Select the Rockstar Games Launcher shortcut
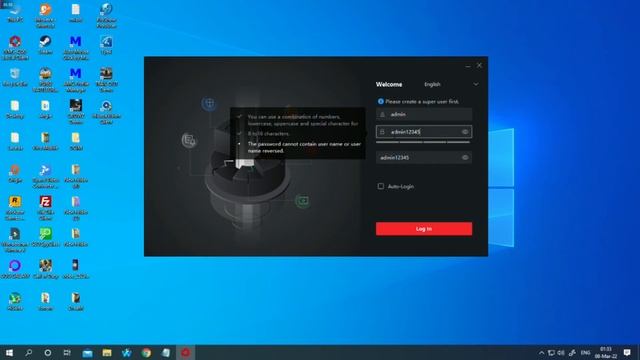Screen dimensions: 640x360 pos(15,208)
